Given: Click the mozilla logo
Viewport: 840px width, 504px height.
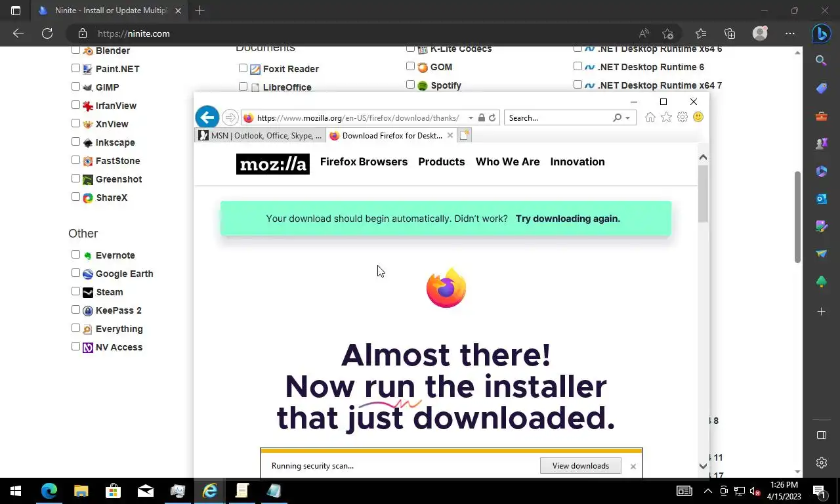Looking at the screenshot, I should click(272, 164).
